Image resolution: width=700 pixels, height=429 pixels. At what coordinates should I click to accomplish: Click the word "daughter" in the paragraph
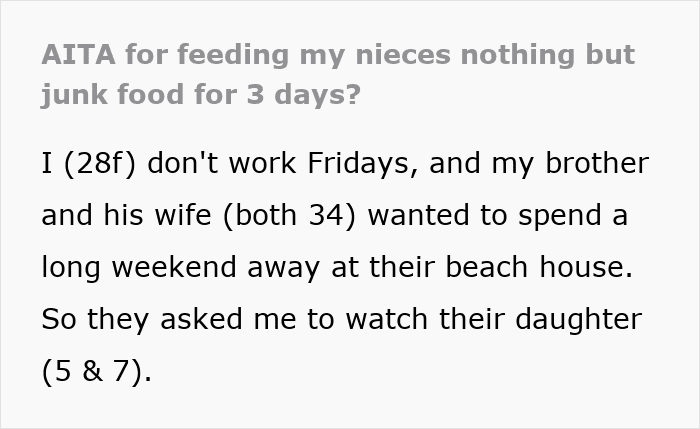point(579,321)
